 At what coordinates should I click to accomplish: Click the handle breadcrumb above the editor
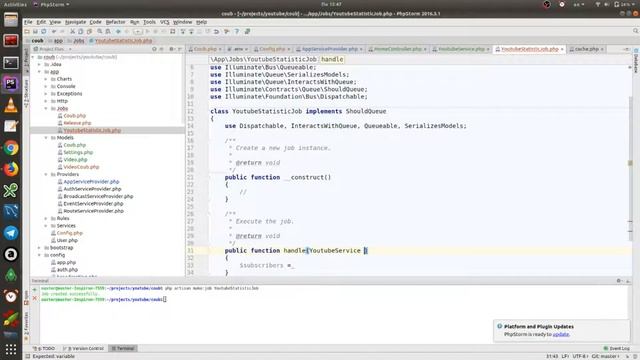click(x=332, y=60)
